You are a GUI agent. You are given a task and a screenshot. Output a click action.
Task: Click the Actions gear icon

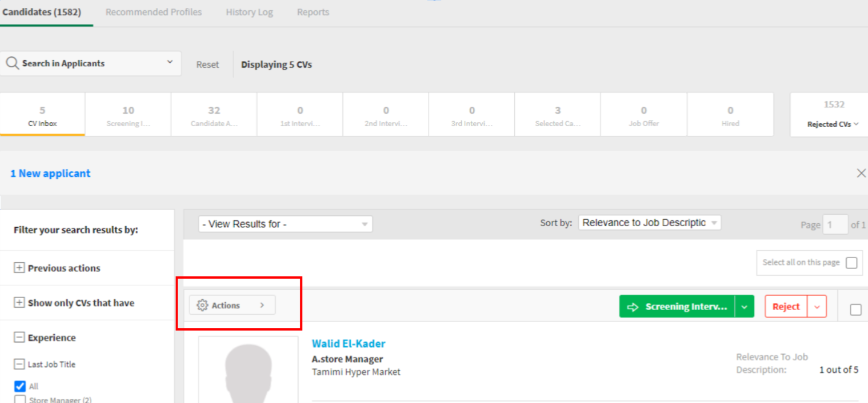click(x=203, y=306)
